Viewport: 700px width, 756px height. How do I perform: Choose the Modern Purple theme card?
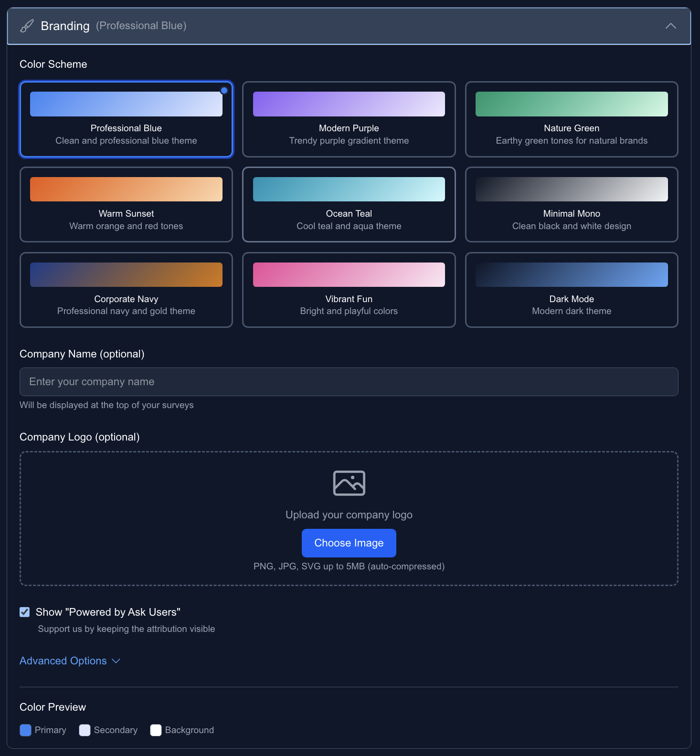tap(349, 119)
